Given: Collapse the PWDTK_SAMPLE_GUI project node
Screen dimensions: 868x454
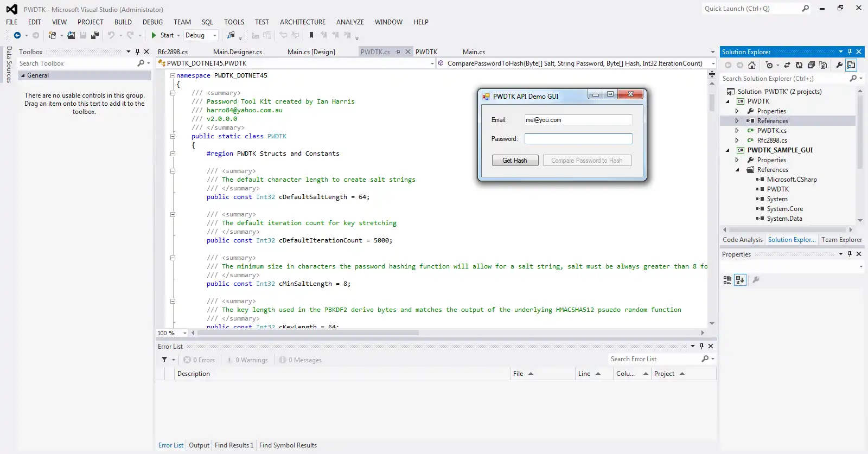Looking at the screenshot, I should tap(727, 150).
